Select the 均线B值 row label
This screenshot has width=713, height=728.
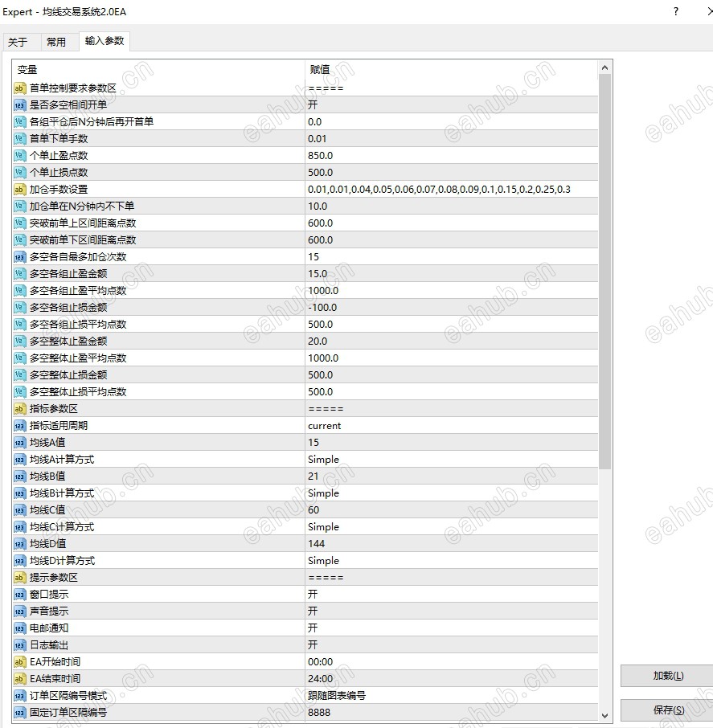tap(47, 476)
